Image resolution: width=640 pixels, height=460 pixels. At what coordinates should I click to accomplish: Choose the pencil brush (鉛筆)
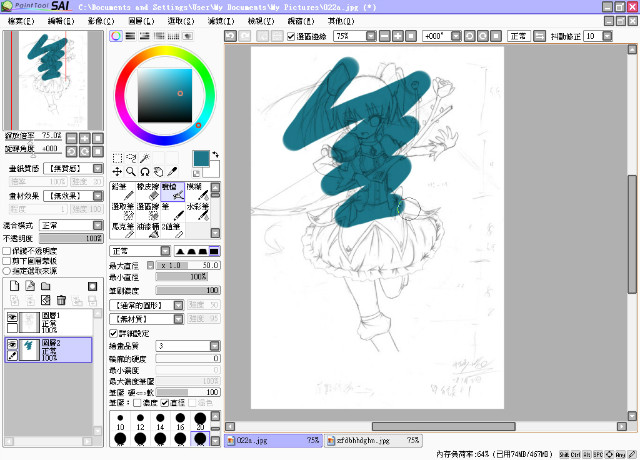[122, 191]
